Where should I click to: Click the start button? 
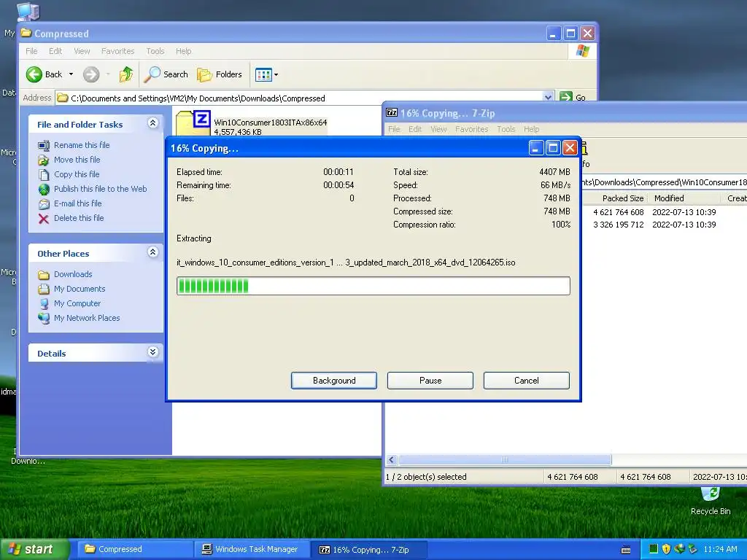tap(34, 550)
